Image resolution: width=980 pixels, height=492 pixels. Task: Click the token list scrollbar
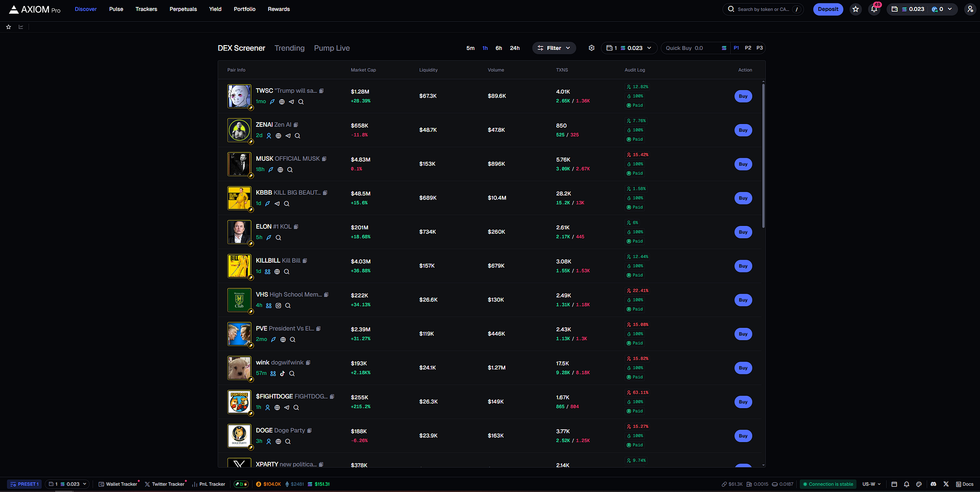763,155
